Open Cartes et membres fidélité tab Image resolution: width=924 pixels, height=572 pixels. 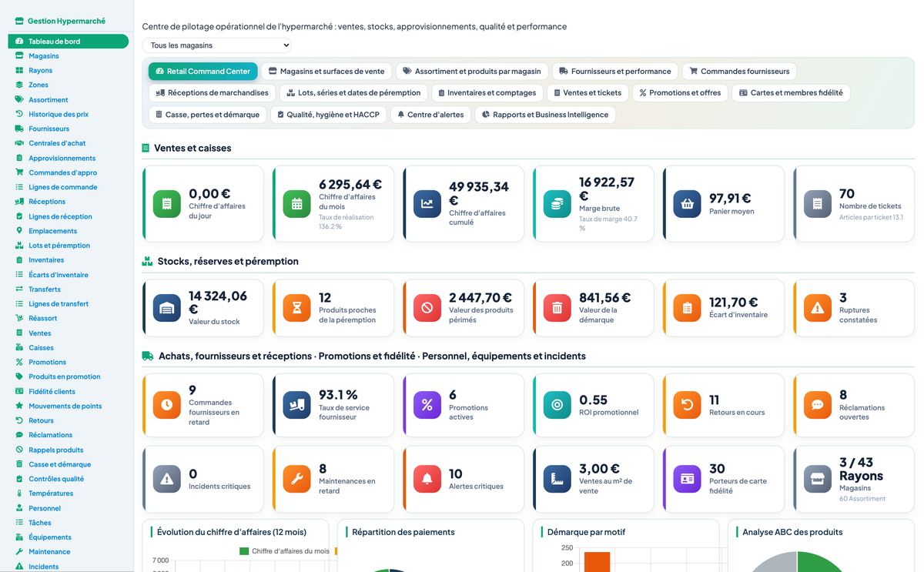coord(791,93)
